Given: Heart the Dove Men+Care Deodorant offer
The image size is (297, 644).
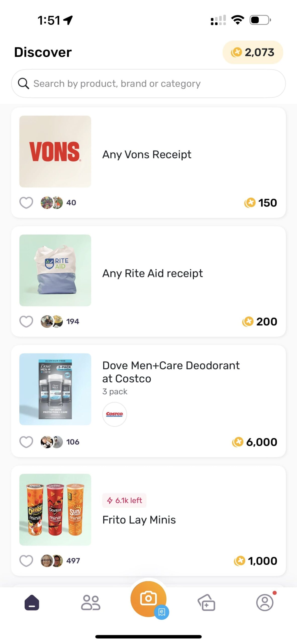Looking at the screenshot, I should click(26, 442).
